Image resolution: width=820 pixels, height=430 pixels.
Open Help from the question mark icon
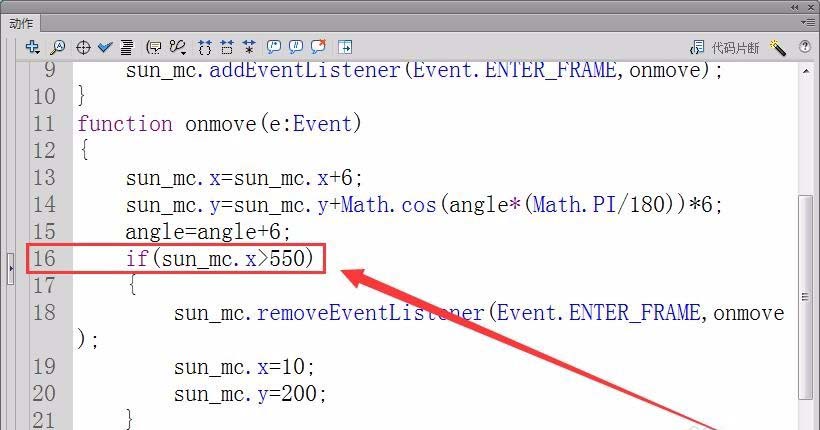click(805, 47)
